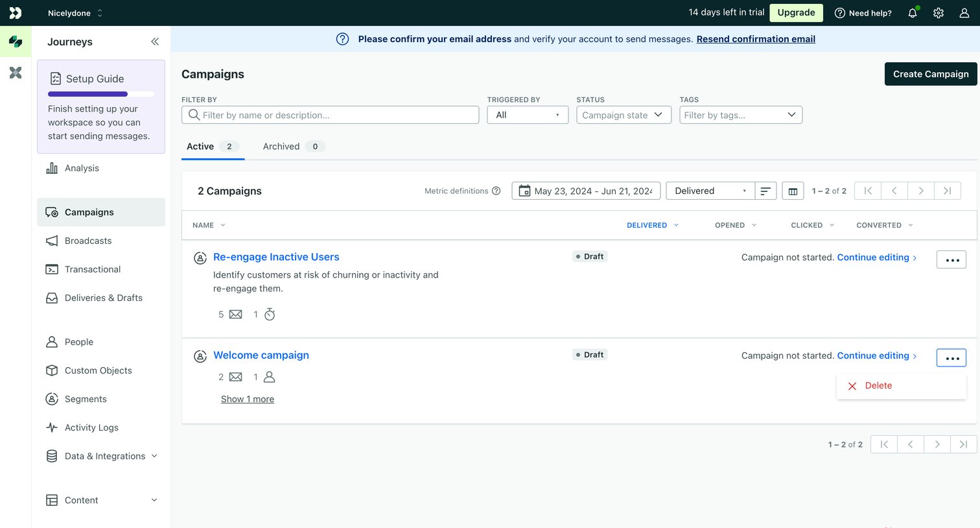The width and height of the screenshot is (980, 528).
Task: Open Segments in the sidebar
Action: coord(101,399)
